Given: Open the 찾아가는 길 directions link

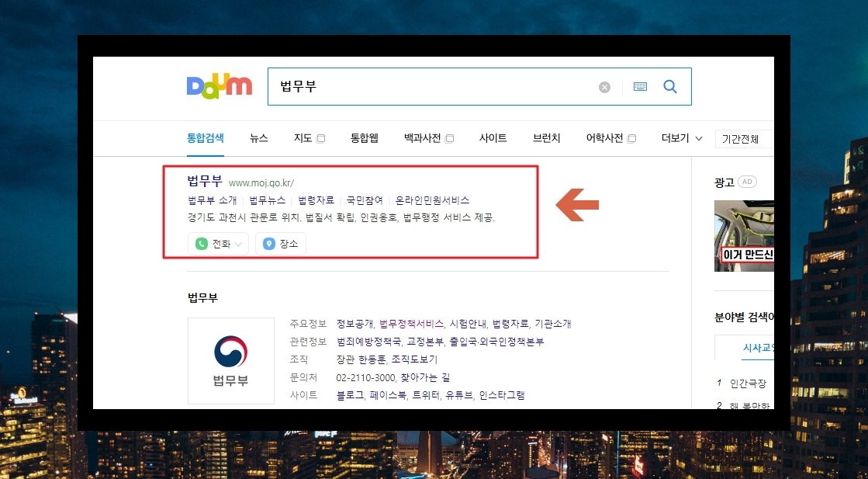Looking at the screenshot, I should coord(426,377).
